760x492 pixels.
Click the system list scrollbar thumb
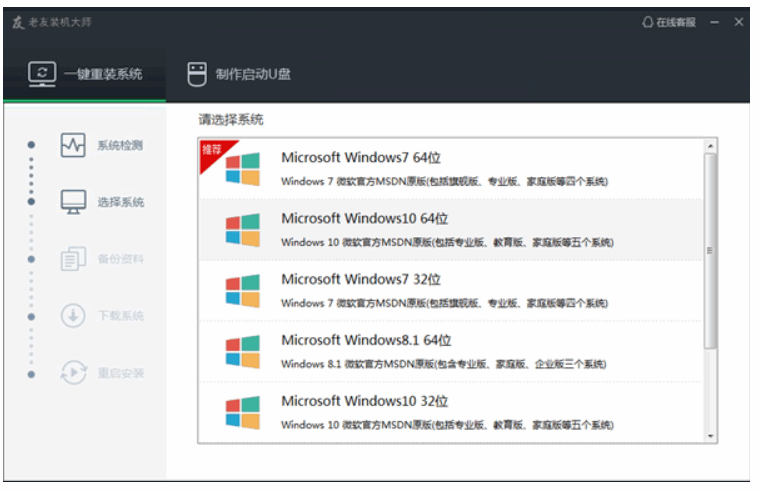click(x=710, y=251)
